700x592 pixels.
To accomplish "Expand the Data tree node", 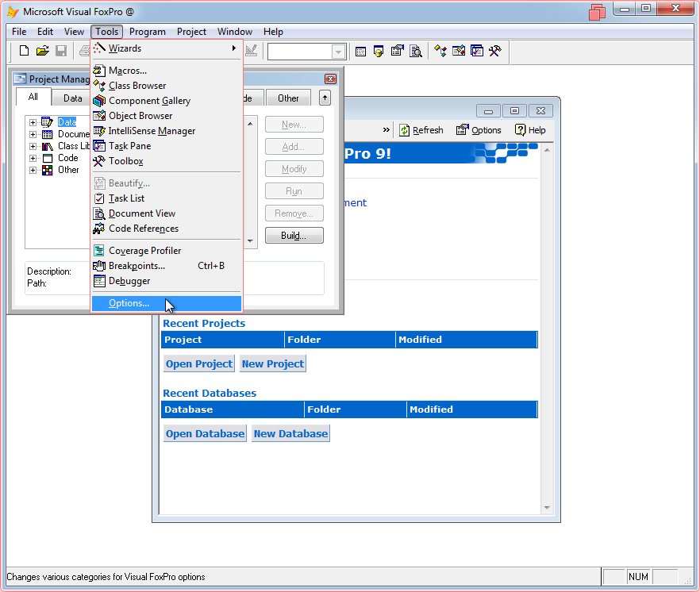I will point(33,122).
